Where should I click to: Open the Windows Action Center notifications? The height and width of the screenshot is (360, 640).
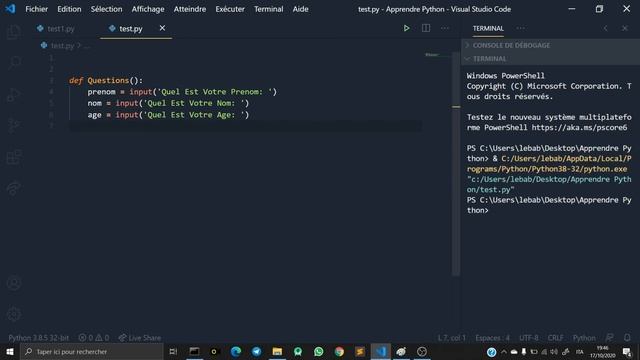click(x=627, y=351)
